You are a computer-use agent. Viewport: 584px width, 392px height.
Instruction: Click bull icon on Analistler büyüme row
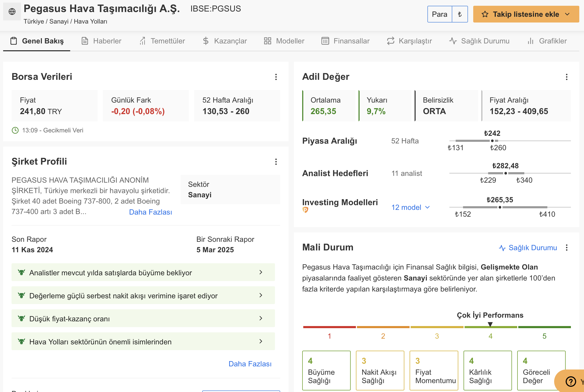tap(21, 272)
